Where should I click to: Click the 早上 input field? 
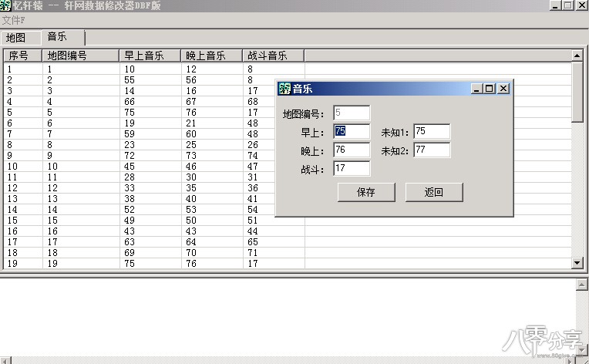click(x=352, y=131)
